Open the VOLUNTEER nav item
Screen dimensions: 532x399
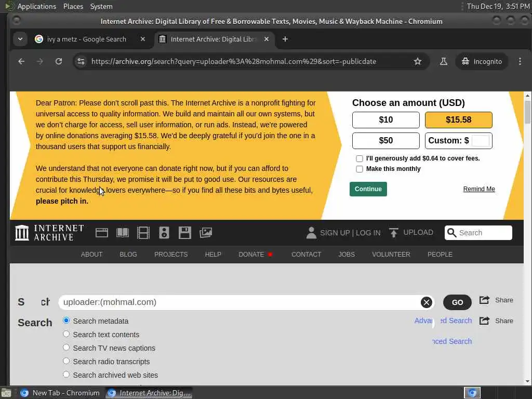391,255
